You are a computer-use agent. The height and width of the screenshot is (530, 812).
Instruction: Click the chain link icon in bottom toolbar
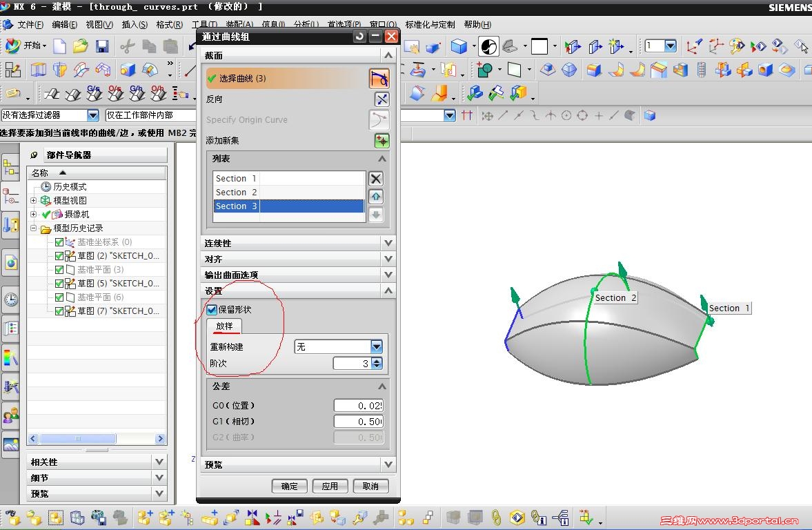click(495, 517)
